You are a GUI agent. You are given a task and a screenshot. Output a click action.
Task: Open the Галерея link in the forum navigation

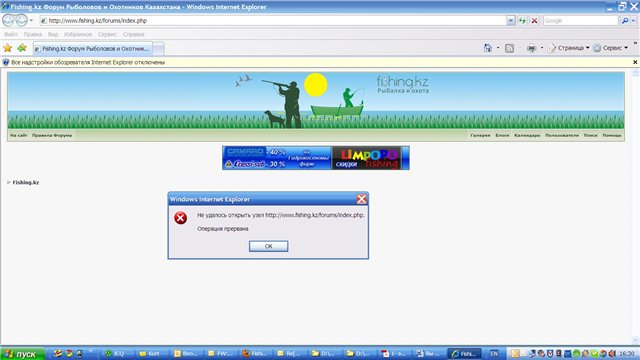pos(480,135)
